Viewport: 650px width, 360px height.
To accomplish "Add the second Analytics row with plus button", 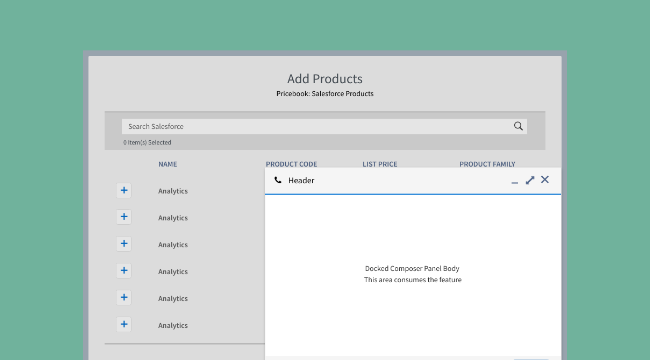I will click(124, 217).
